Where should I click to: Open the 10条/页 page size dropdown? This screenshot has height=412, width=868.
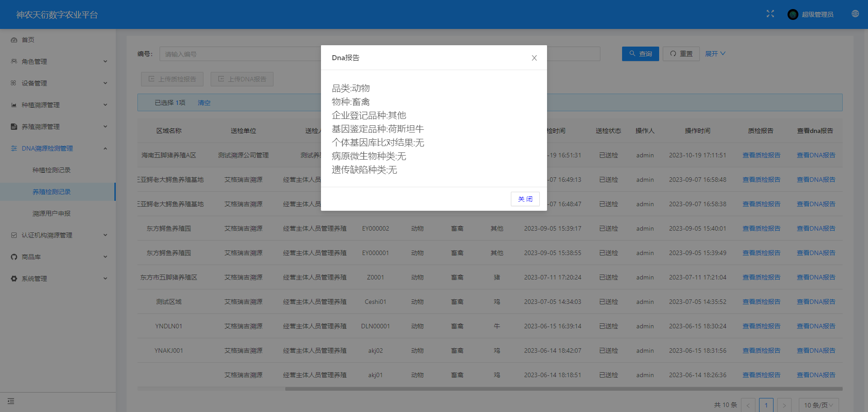(818, 405)
